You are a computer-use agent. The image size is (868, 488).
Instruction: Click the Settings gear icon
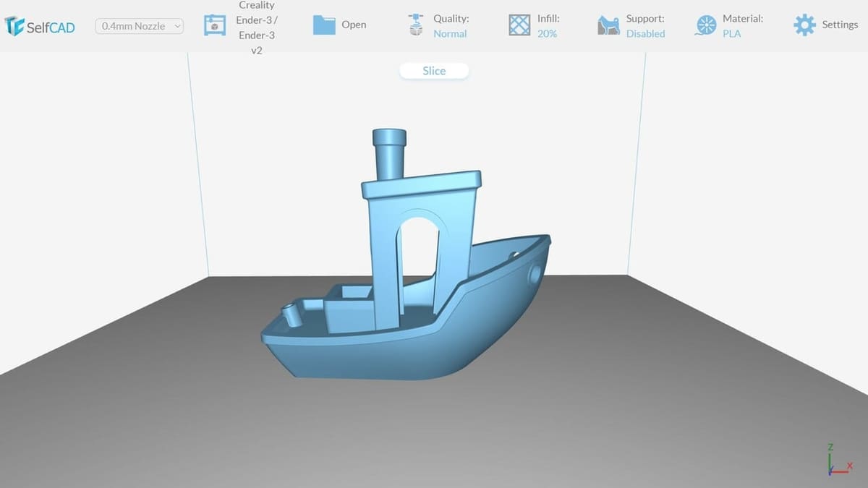[x=804, y=25]
